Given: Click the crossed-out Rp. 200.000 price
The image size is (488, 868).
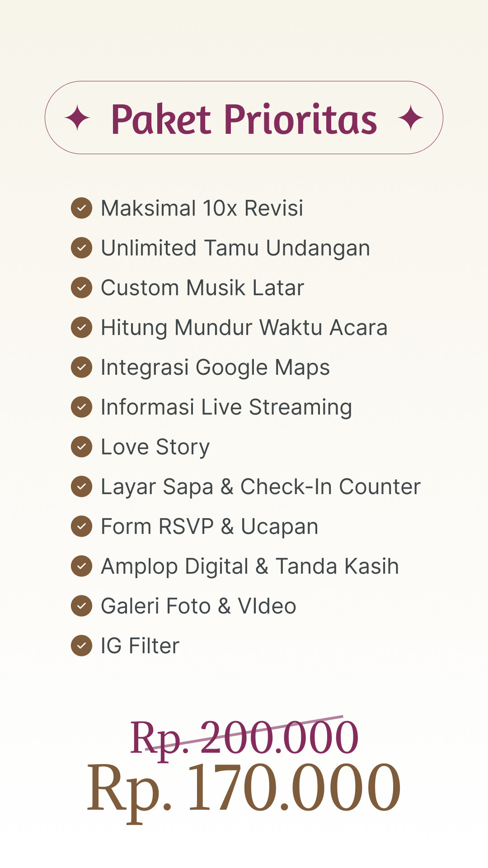Looking at the screenshot, I should 244,738.
